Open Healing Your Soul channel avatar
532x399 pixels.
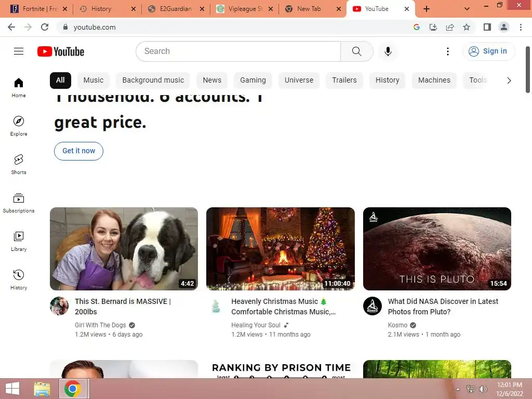pos(216,306)
